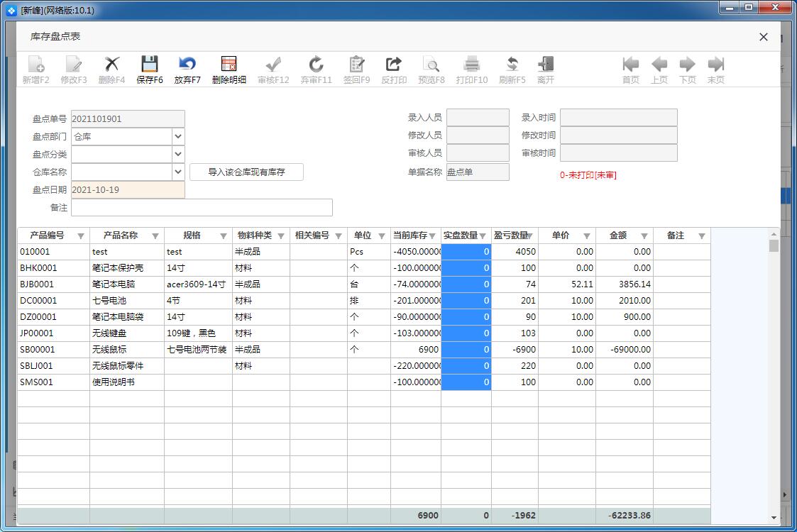Print using the 打印F10 icon
Screen dimensions: 797x532
[x=472, y=65]
